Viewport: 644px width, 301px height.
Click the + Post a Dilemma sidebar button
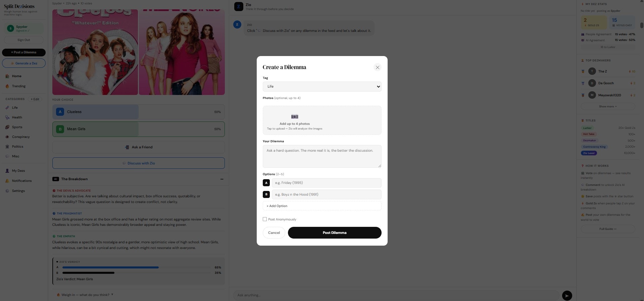point(24,52)
